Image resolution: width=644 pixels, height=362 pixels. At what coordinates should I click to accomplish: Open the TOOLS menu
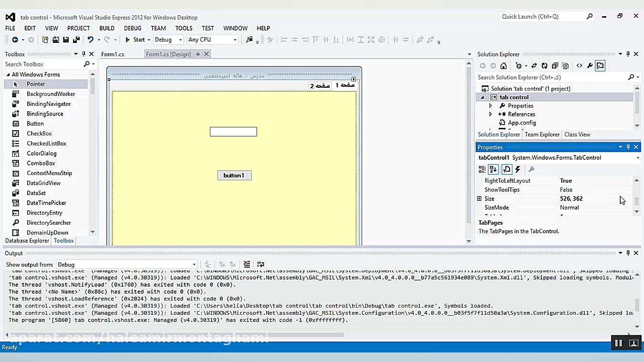184,28
